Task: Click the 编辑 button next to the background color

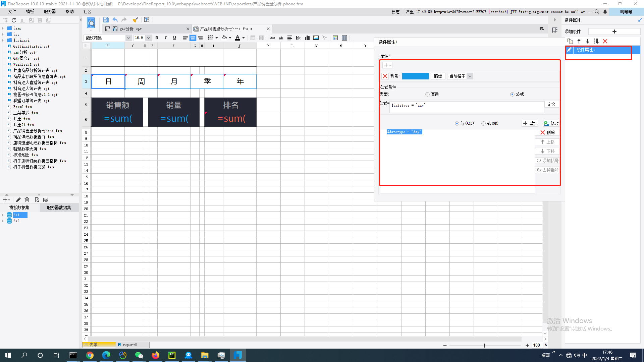Action: click(x=438, y=76)
